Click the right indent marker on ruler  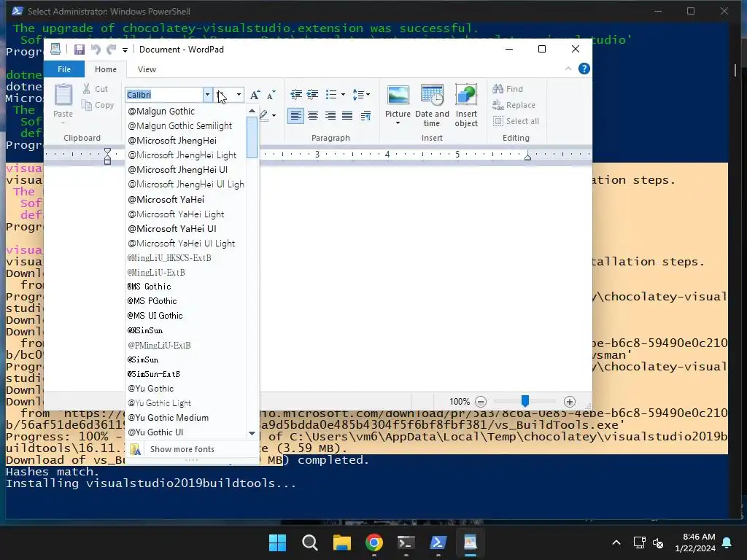pyautogui.click(x=527, y=157)
